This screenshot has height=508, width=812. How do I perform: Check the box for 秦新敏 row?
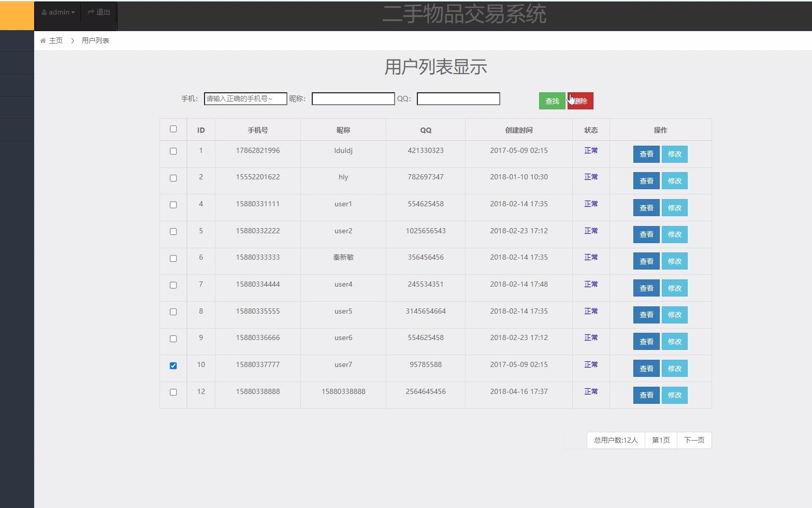173,258
